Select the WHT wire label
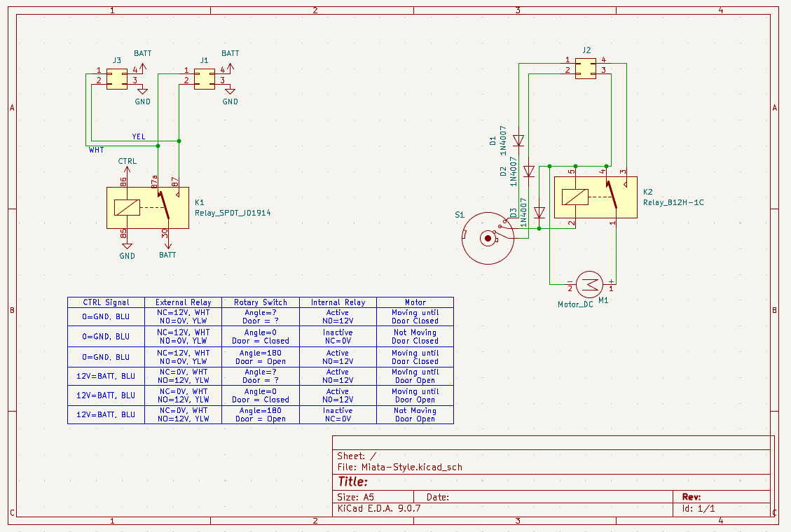The width and height of the screenshot is (791, 532). (96, 150)
